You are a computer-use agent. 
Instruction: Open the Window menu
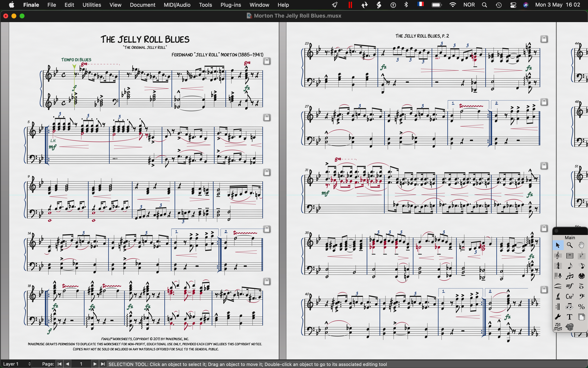pyautogui.click(x=259, y=5)
